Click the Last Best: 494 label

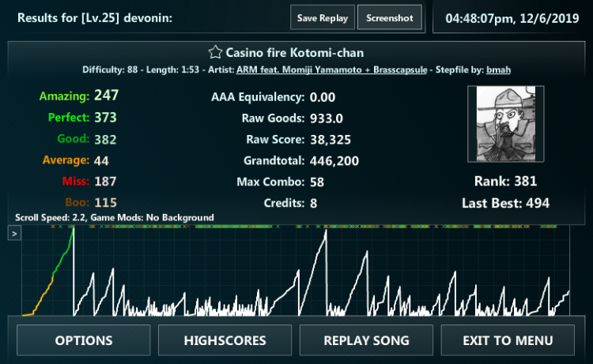pos(505,203)
